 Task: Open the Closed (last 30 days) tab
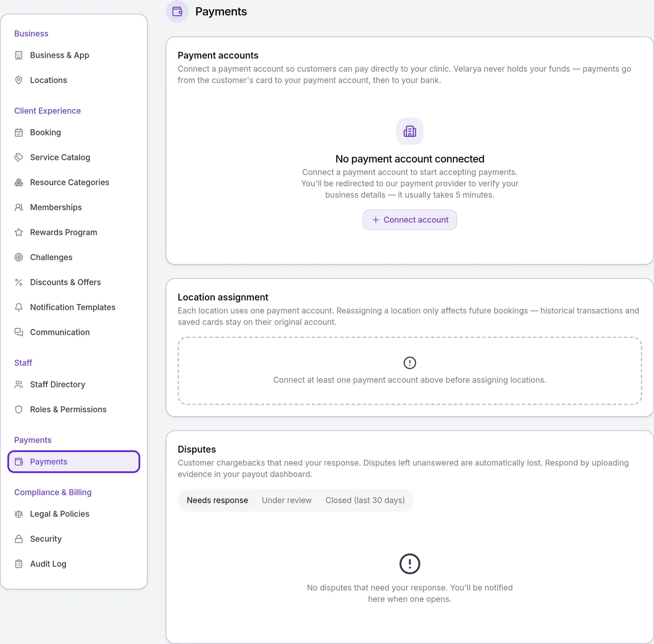(x=365, y=500)
